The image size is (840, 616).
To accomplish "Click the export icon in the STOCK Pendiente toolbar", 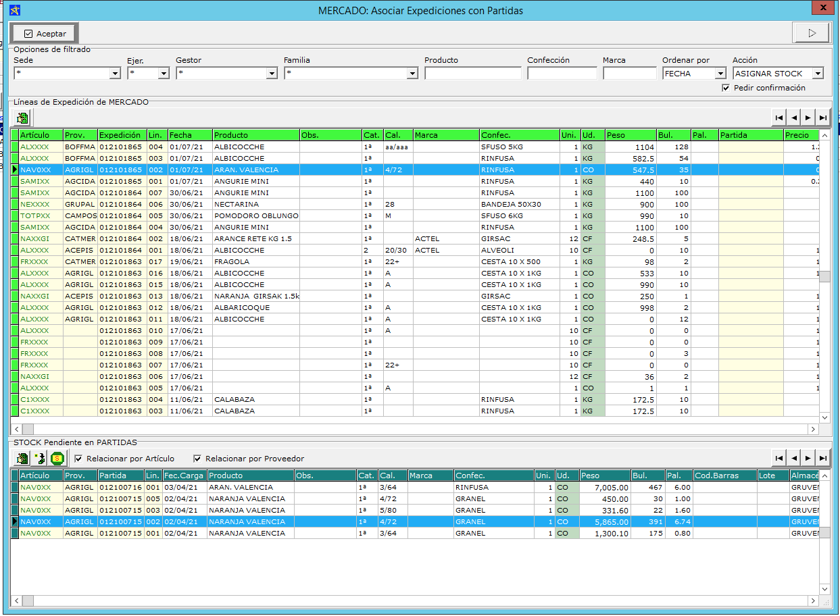I will point(23,459).
